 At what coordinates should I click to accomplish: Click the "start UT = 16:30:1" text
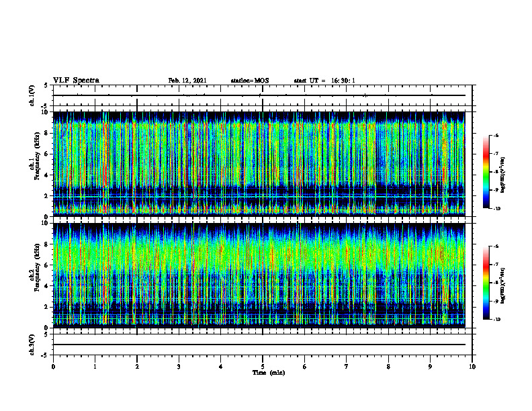point(324,81)
